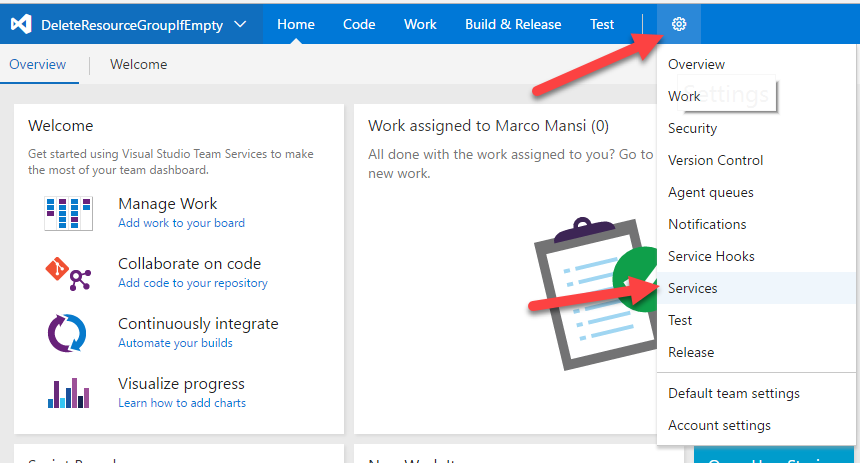Open Account settings from the menu
The width and height of the screenshot is (860, 463).
click(719, 425)
